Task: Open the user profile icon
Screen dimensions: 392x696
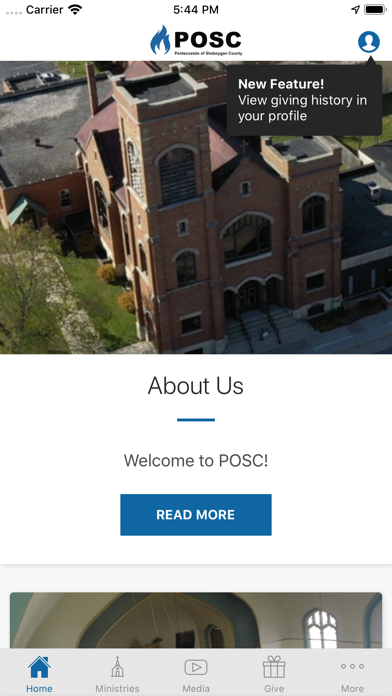Action: pyautogui.click(x=369, y=42)
